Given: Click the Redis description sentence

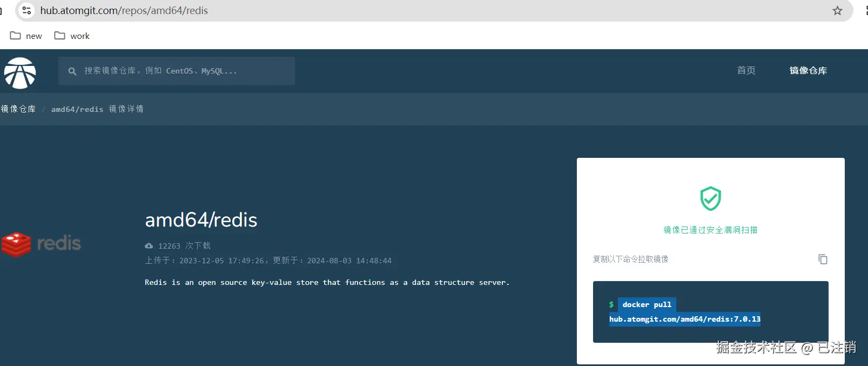Looking at the screenshot, I should coord(327,282).
